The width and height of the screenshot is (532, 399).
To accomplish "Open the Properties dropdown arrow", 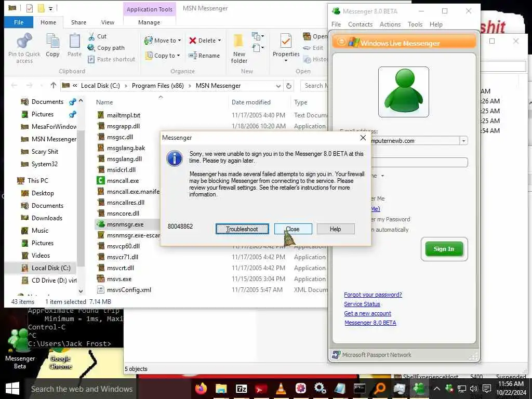I will [x=286, y=61].
